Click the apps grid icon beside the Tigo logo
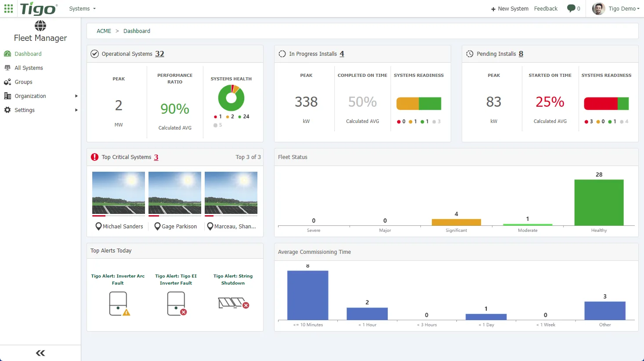Screen dimensions: 644x361 [8, 8]
